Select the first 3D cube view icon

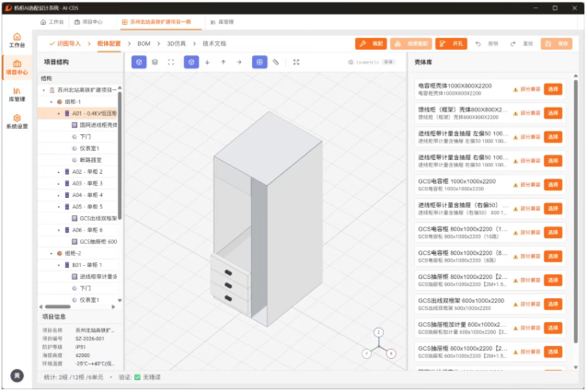[x=139, y=63]
